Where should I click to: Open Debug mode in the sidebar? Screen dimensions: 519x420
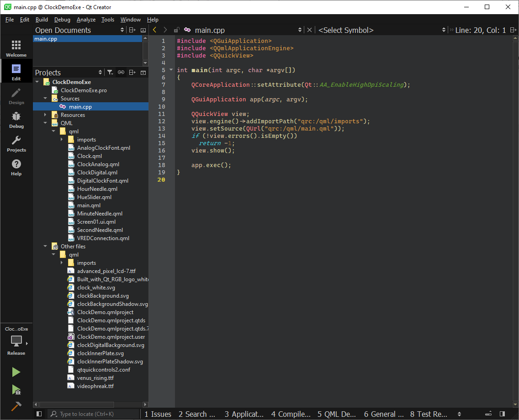pyautogui.click(x=16, y=120)
